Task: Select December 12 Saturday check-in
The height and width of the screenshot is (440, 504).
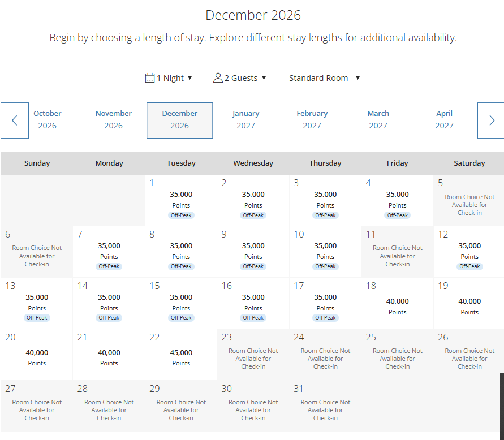Action: coord(469,251)
